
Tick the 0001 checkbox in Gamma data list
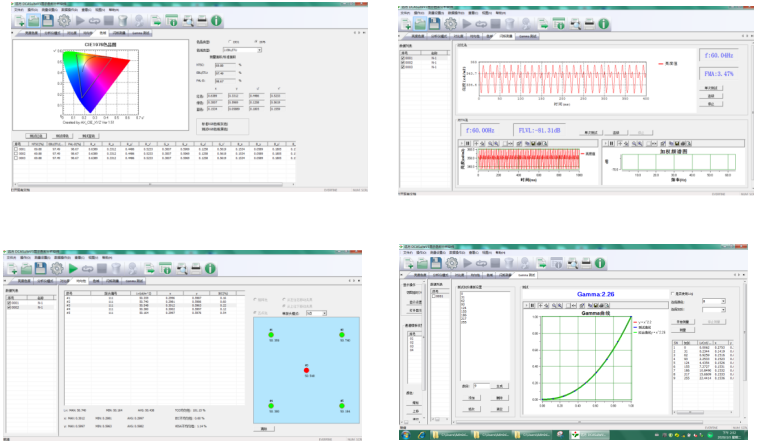coord(435,296)
